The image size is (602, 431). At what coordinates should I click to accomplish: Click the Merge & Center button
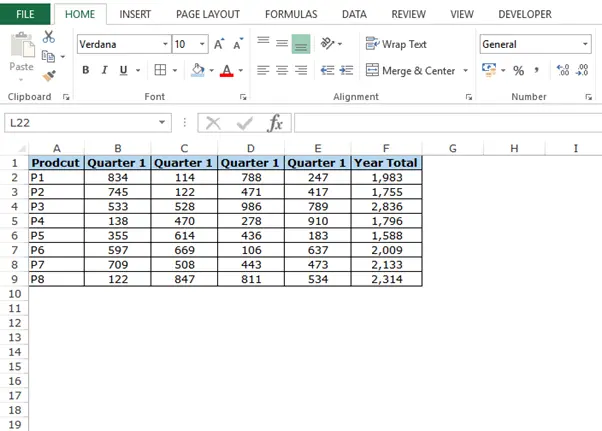pos(410,71)
